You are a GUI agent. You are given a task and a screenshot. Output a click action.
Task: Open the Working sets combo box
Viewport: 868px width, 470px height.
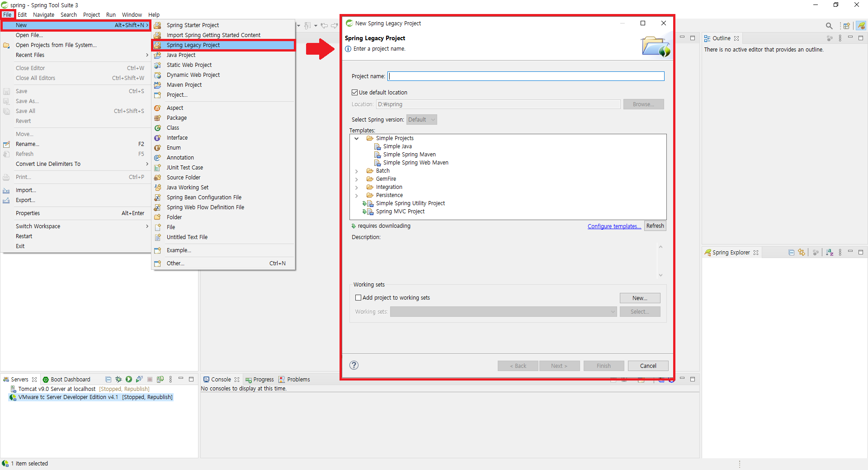click(x=503, y=312)
